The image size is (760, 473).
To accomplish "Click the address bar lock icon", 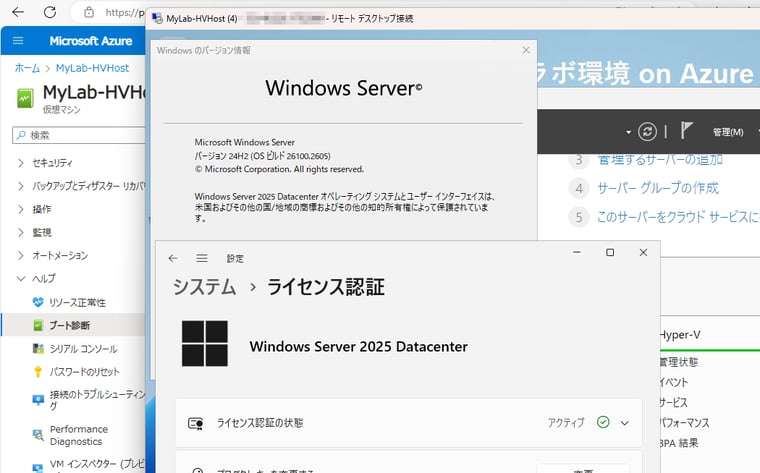I will click(x=89, y=12).
